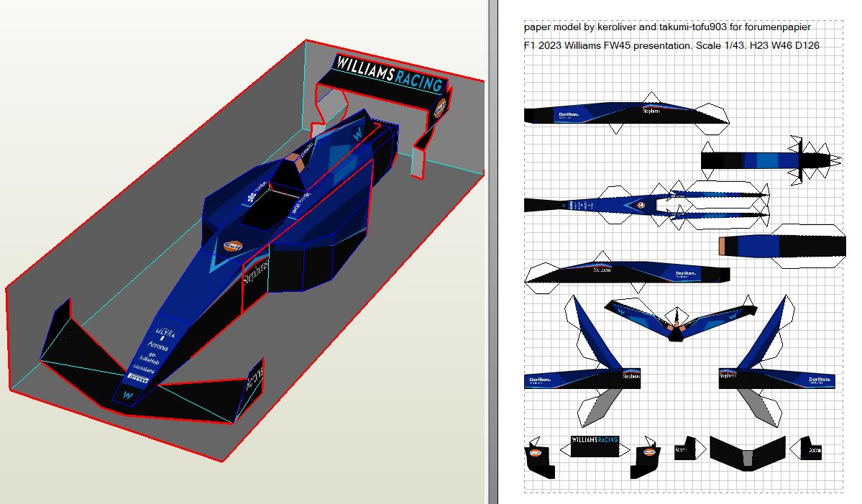Screen dimensions: 862x504
Task: Select the "F1 2023 Williams FW45 presentation" text
Action: tap(671, 45)
